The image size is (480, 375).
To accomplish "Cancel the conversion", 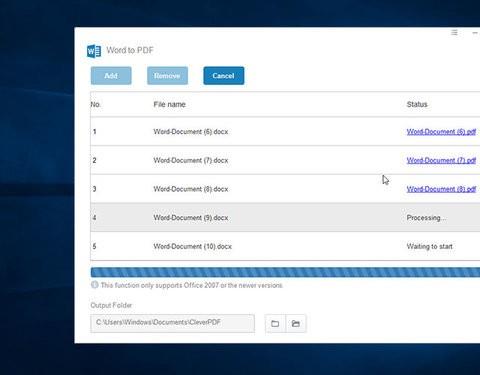I will [x=224, y=76].
